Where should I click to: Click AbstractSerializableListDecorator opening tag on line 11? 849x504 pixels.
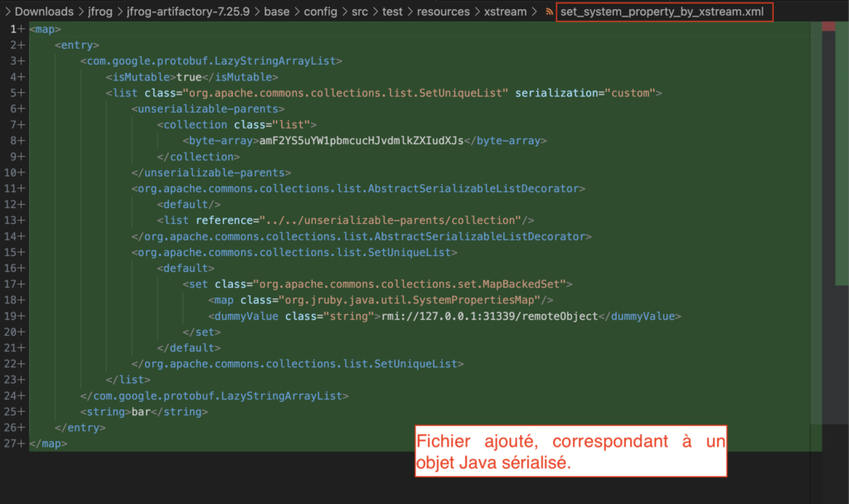pyautogui.click(x=358, y=188)
